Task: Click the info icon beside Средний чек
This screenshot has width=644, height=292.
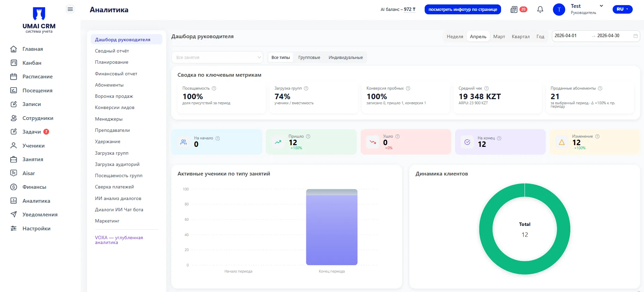Action: tap(486, 88)
